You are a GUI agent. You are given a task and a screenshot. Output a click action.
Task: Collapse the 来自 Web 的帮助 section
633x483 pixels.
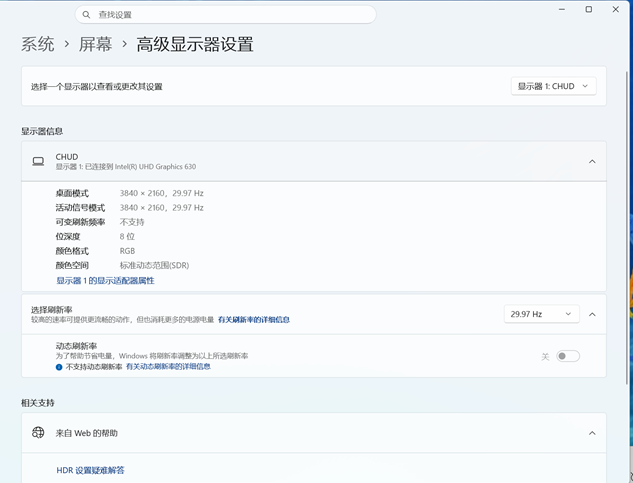592,433
